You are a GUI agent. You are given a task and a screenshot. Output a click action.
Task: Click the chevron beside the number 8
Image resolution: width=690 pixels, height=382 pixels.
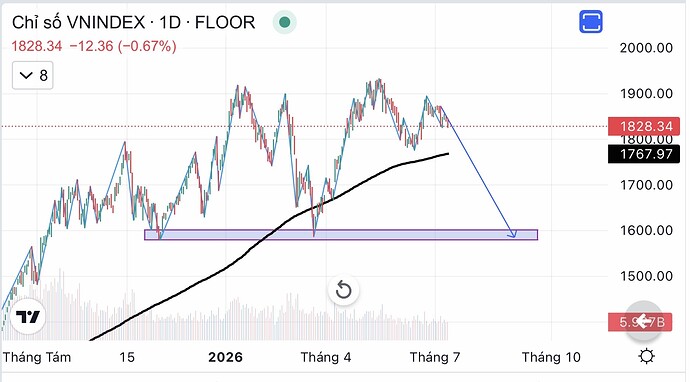tap(26, 76)
